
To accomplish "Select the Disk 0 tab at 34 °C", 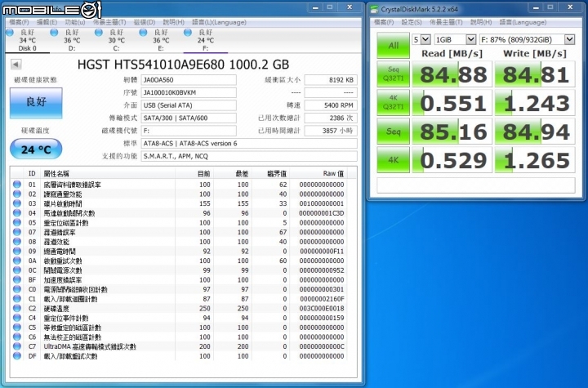I will pyautogui.click(x=27, y=40).
